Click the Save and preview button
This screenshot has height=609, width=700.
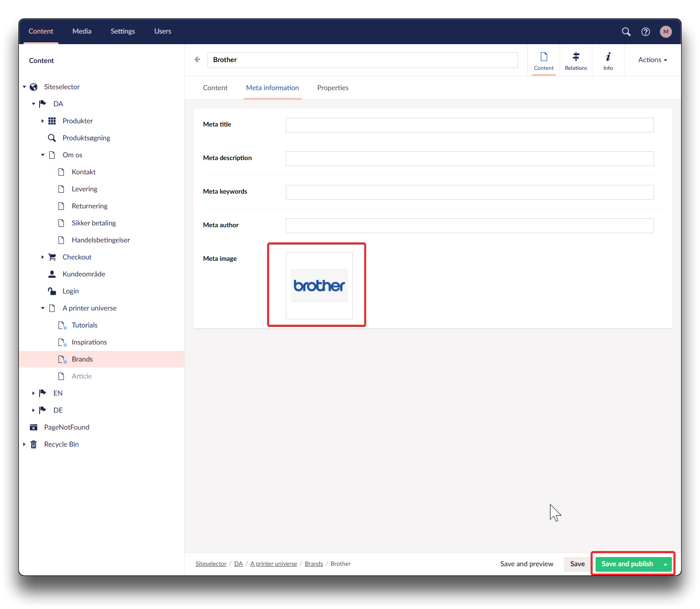tap(526, 564)
